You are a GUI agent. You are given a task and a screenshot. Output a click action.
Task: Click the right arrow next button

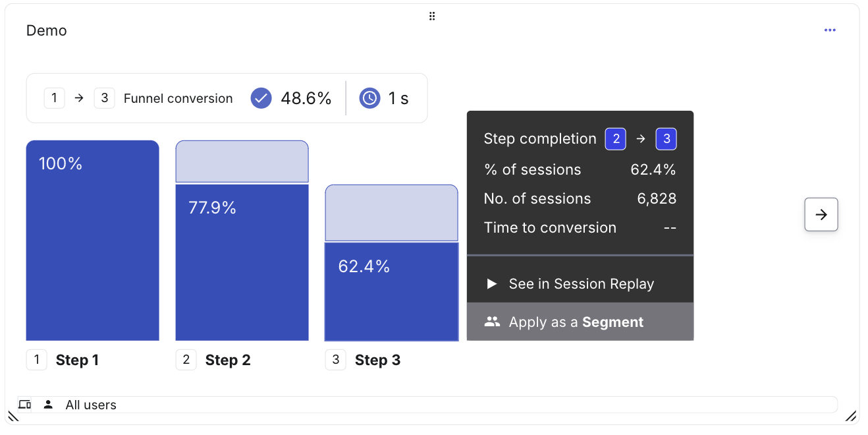tap(821, 214)
